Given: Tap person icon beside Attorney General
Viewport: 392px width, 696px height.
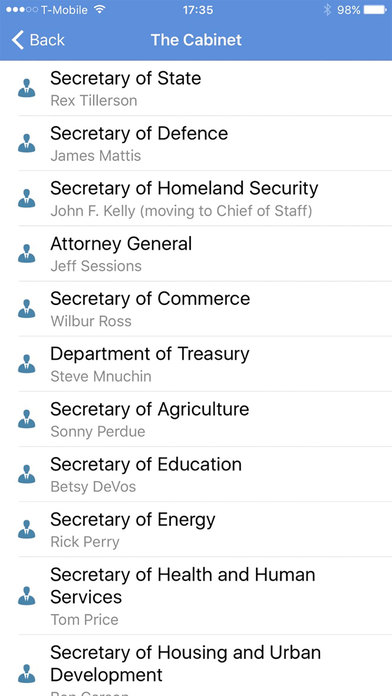Looking at the screenshot, I should point(27,253).
